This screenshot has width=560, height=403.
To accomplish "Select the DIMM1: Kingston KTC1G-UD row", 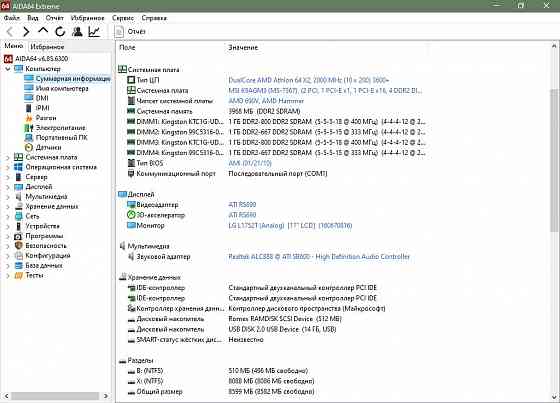I will [276, 122].
